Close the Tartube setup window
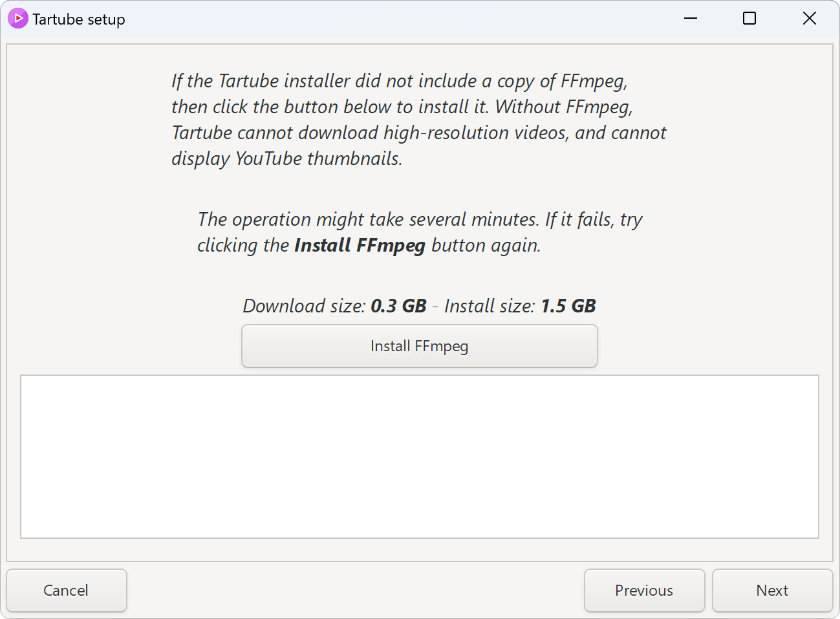 (809, 18)
